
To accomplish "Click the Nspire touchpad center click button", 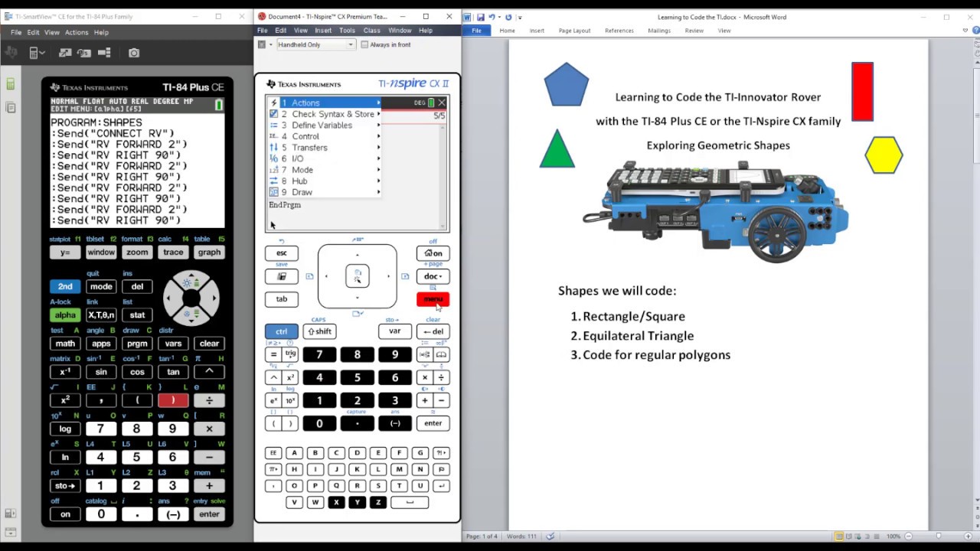I will (x=358, y=276).
